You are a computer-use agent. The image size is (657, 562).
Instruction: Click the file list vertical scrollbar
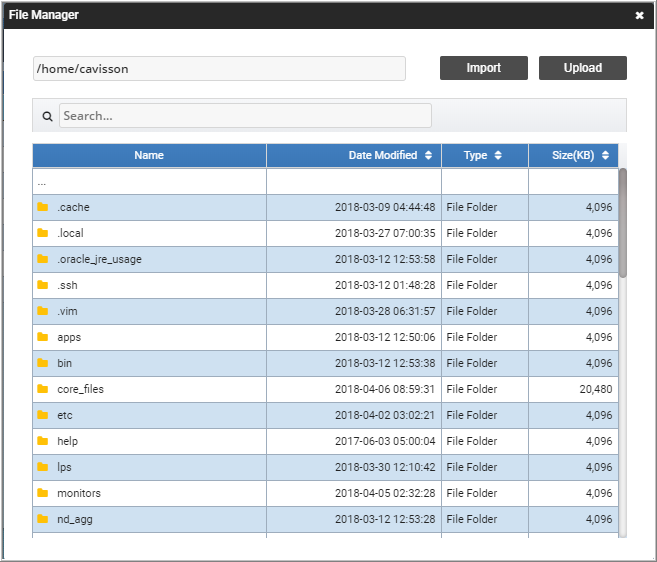[x=623, y=223]
